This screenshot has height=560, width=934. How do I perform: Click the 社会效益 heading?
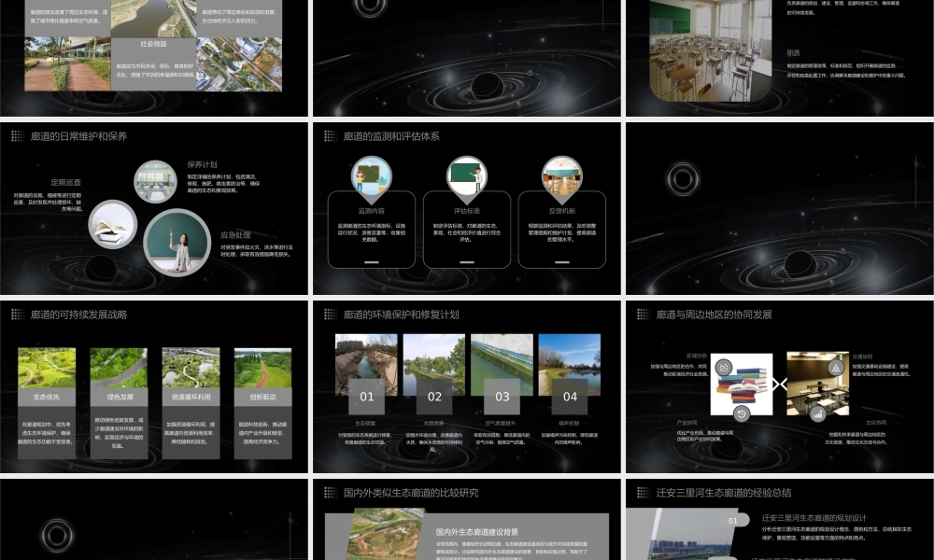[154, 44]
